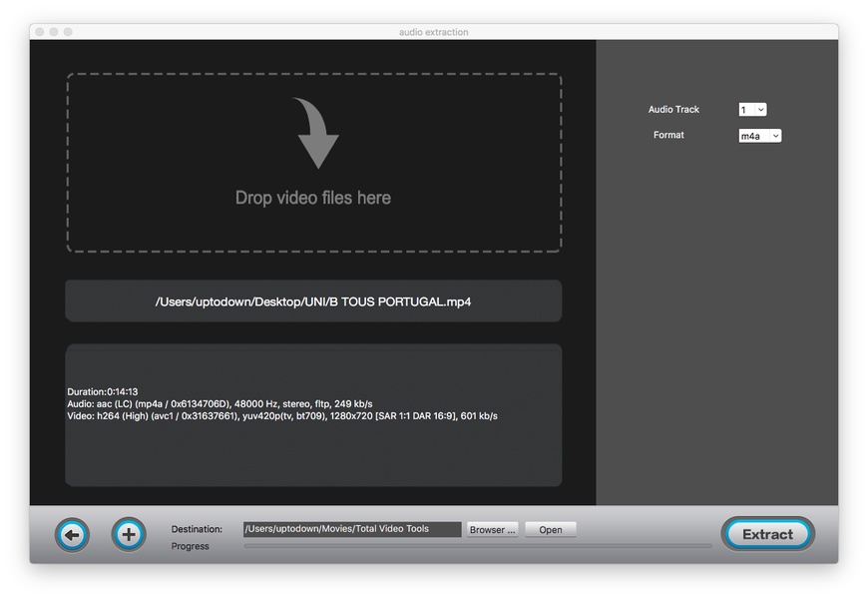
Task: Click the plus add-file button
Action: pos(129,535)
